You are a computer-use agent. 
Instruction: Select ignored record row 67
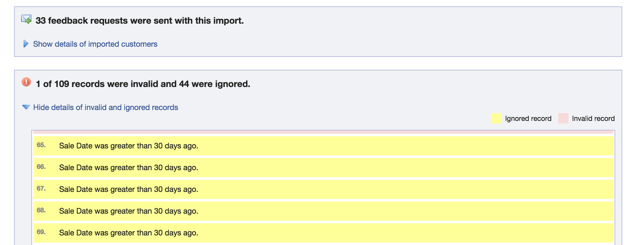click(x=323, y=189)
